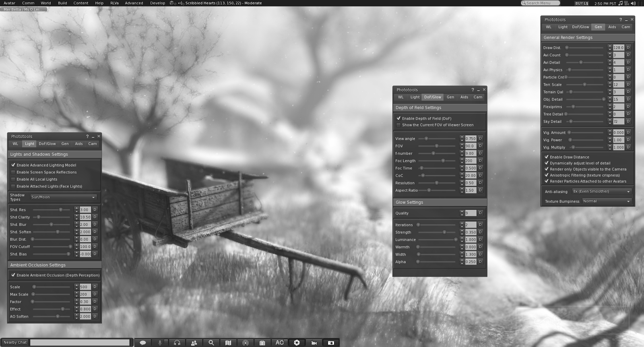Screen dimensions: 644x347
Task: Reset Draw Dist. with its D button
Action: 628,48
